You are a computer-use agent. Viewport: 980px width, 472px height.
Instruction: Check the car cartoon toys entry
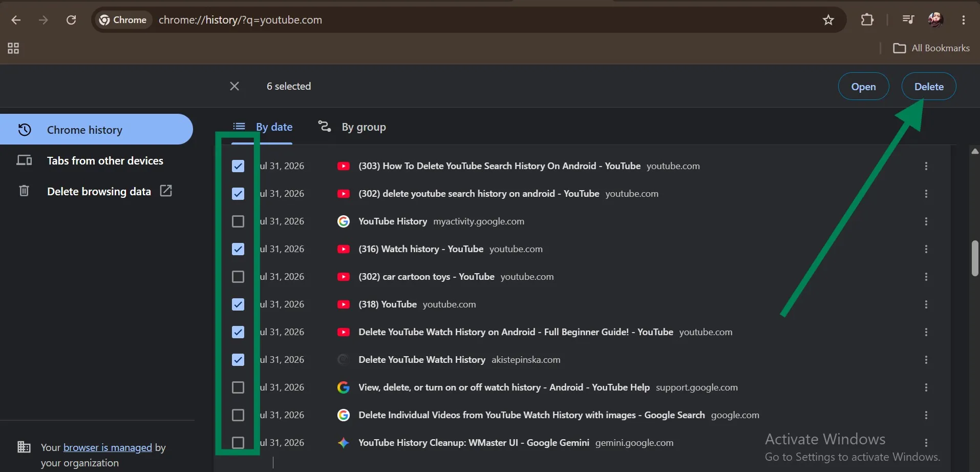(238, 277)
